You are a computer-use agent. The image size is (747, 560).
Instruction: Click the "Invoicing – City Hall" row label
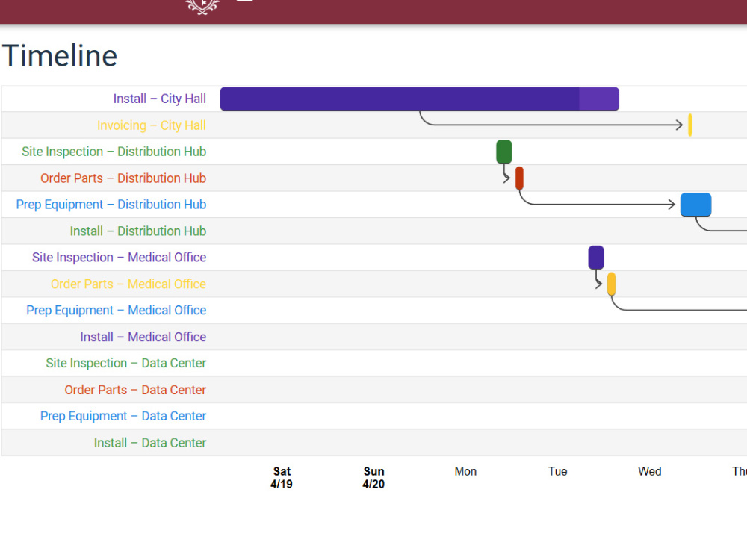pyautogui.click(x=152, y=125)
